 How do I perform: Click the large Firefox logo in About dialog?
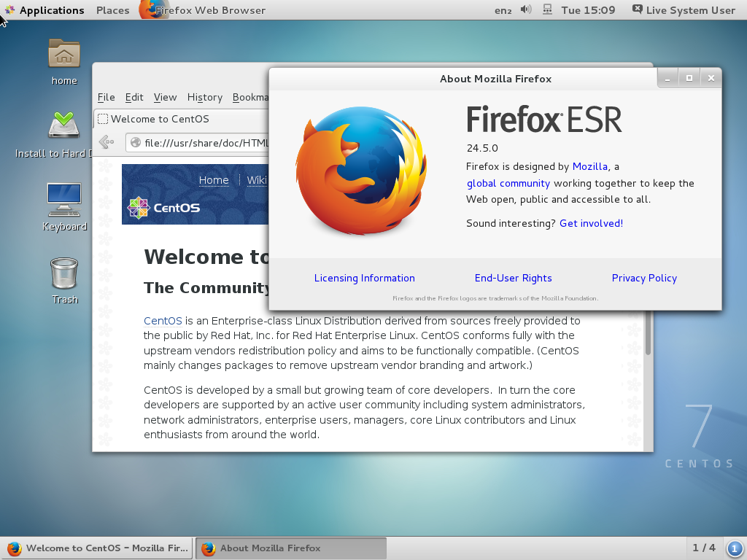pyautogui.click(x=360, y=171)
